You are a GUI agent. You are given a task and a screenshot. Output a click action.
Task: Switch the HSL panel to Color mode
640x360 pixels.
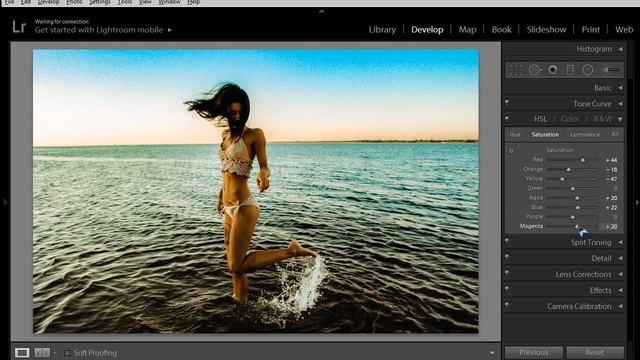coord(570,119)
